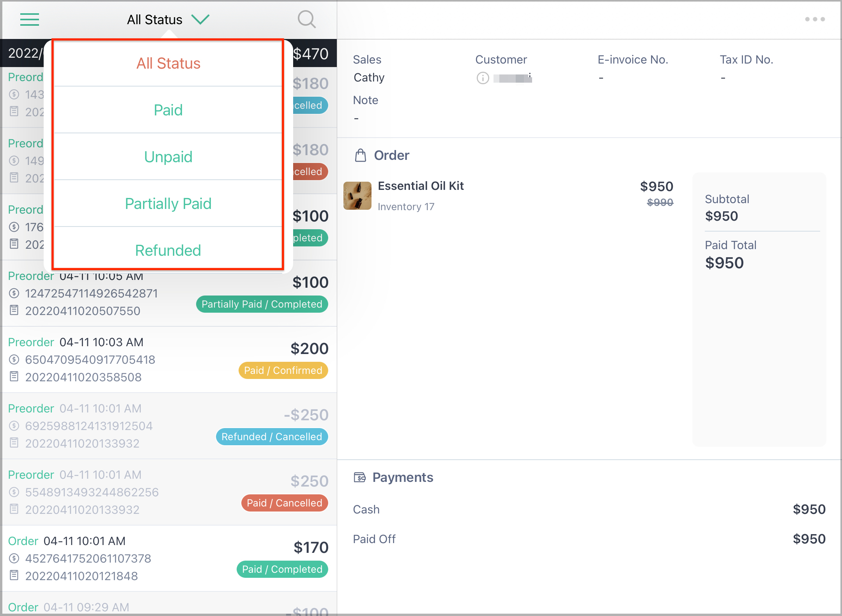Screen dimensions: 842x616
Task: Click the Essential Oil Kit product thumbnail
Action: tap(357, 195)
